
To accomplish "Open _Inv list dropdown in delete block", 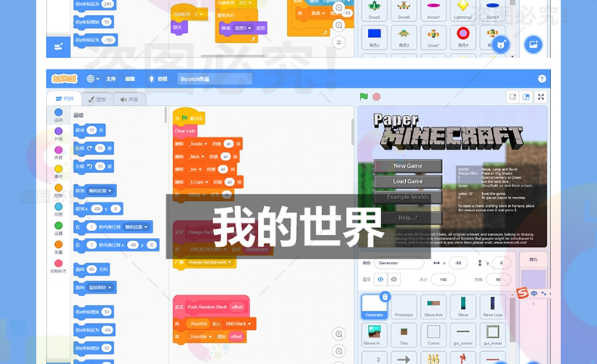I will pyautogui.click(x=195, y=169).
